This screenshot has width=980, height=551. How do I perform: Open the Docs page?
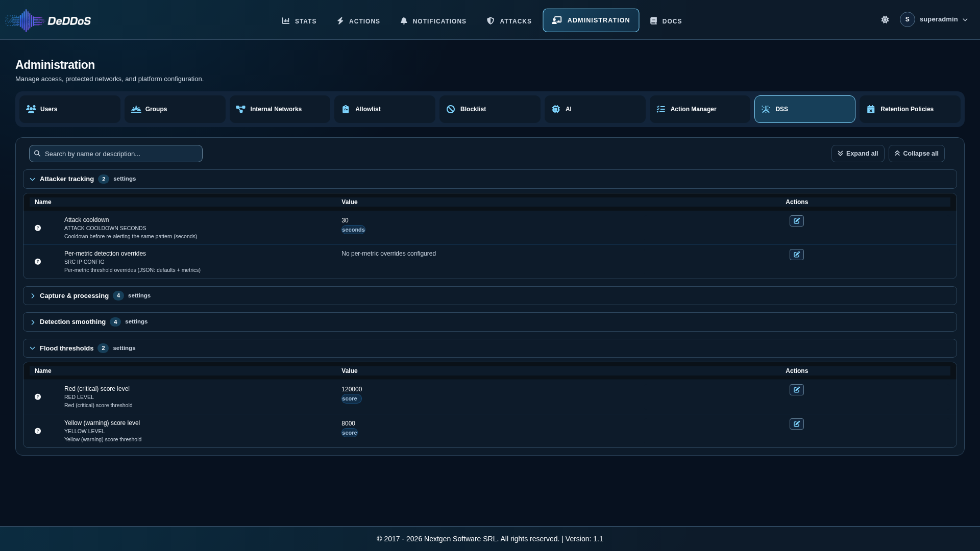pyautogui.click(x=666, y=21)
